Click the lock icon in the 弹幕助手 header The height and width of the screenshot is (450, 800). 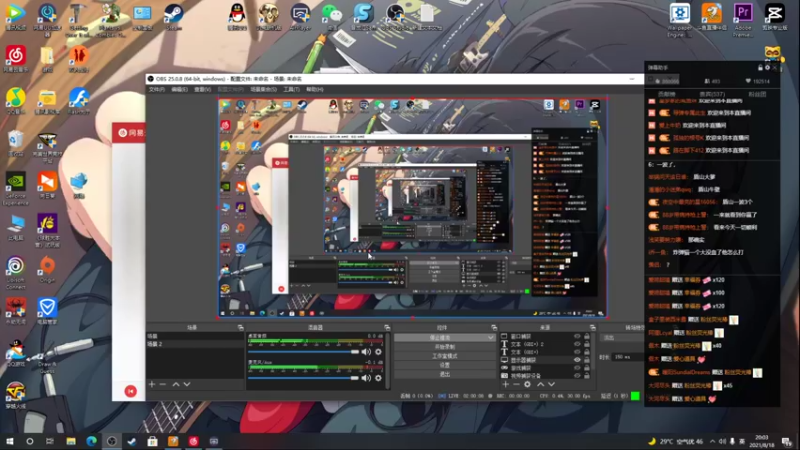coord(760,67)
